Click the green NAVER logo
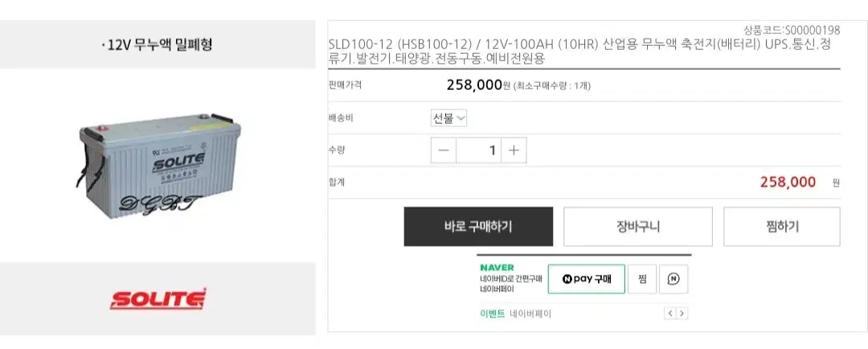The height and width of the screenshot is (349, 868). (497, 268)
